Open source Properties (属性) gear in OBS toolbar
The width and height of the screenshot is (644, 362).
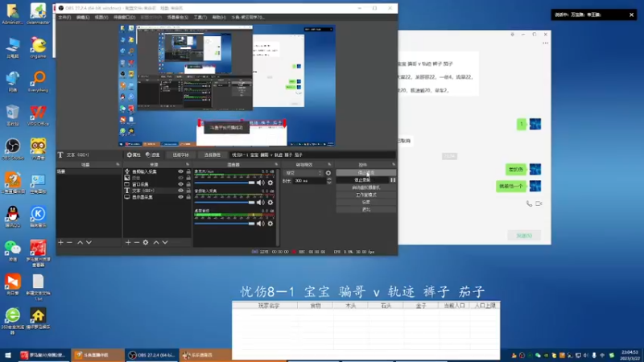coord(134,154)
